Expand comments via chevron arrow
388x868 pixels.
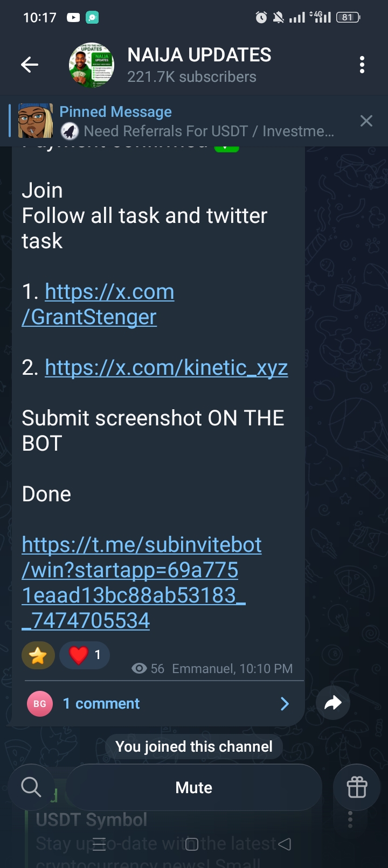pyautogui.click(x=285, y=704)
